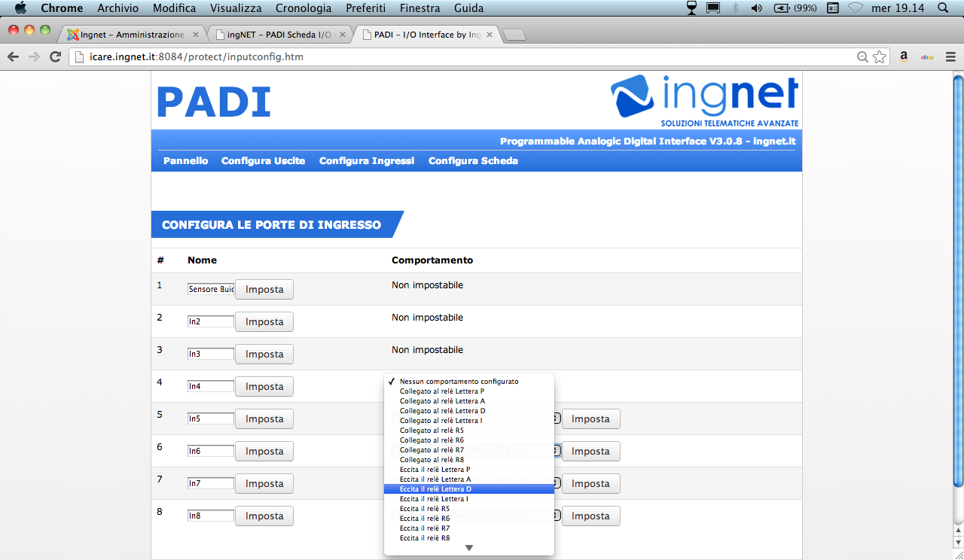The image size is (964, 560).
Task: Click the Bluetooth status icon
Action: coord(736,8)
